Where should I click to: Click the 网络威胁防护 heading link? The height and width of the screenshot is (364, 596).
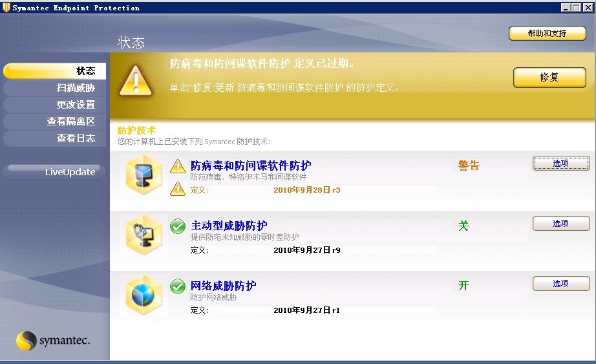pos(224,286)
